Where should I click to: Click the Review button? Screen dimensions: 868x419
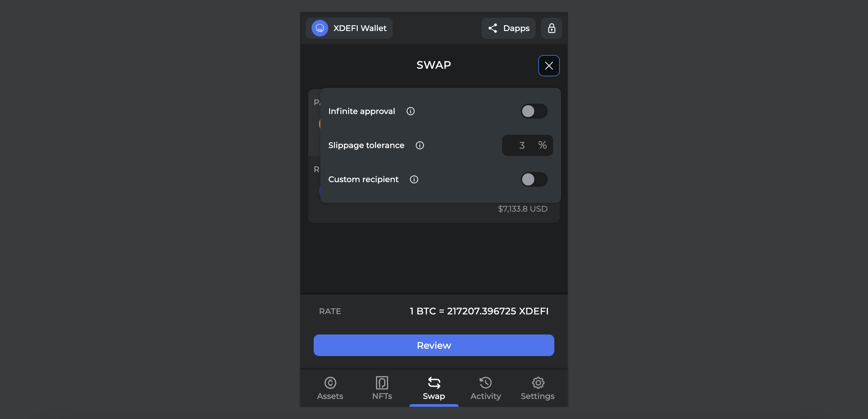(x=434, y=345)
